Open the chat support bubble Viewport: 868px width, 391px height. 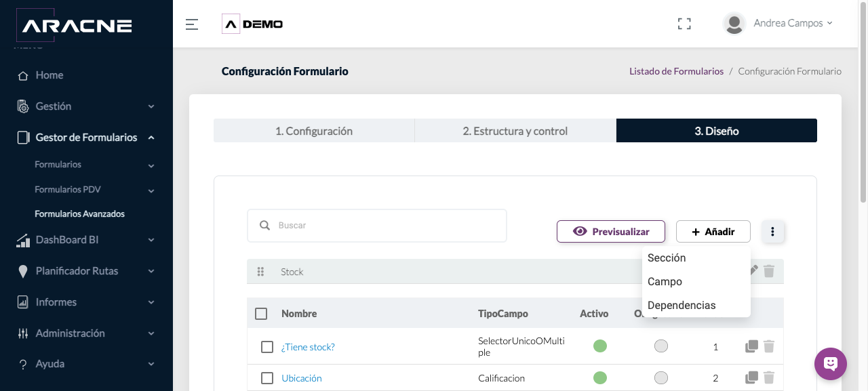tap(831, 364)
